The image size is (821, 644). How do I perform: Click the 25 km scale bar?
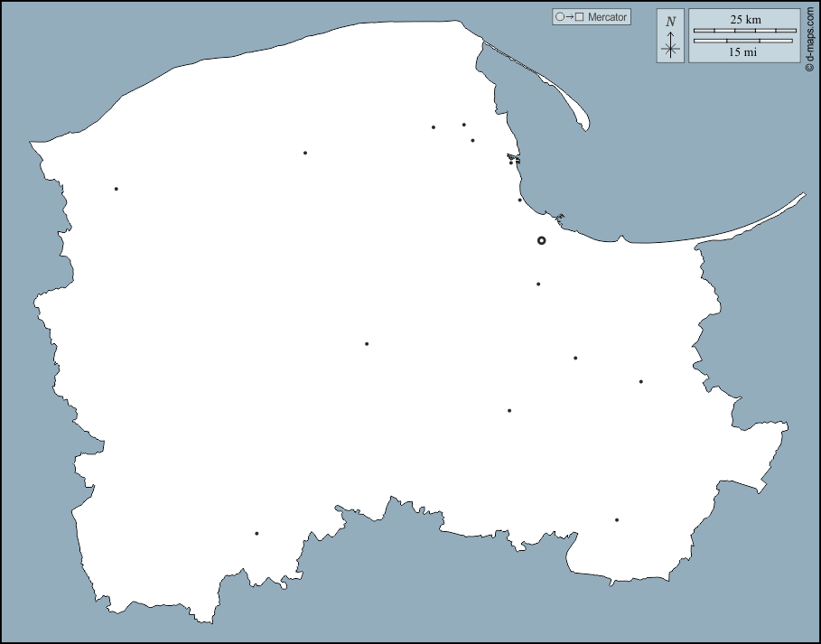tap(743, 30)
